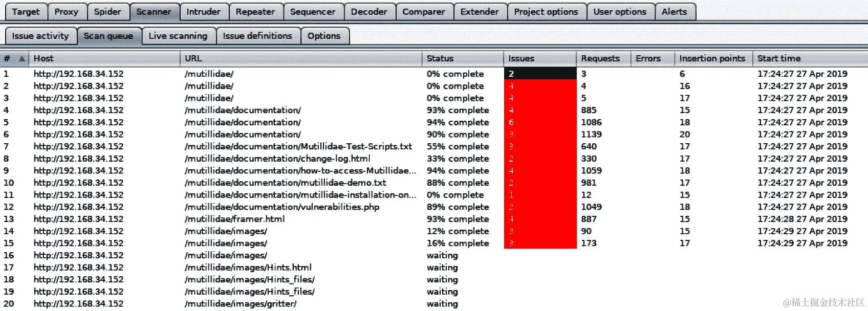The width and height of the screenshot is (868, 311).
Task: Click requests value 330 in row 8
Action: coord(589,159)
